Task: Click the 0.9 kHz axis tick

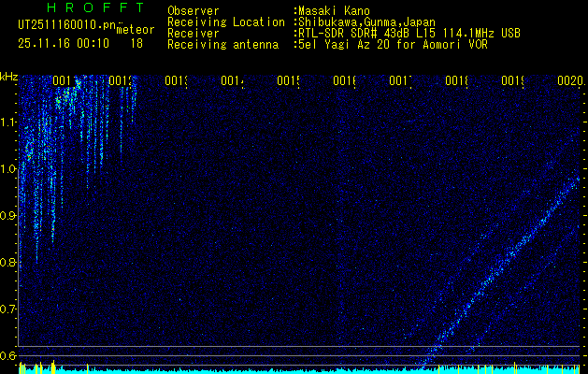Action: [x=8, y=215]
